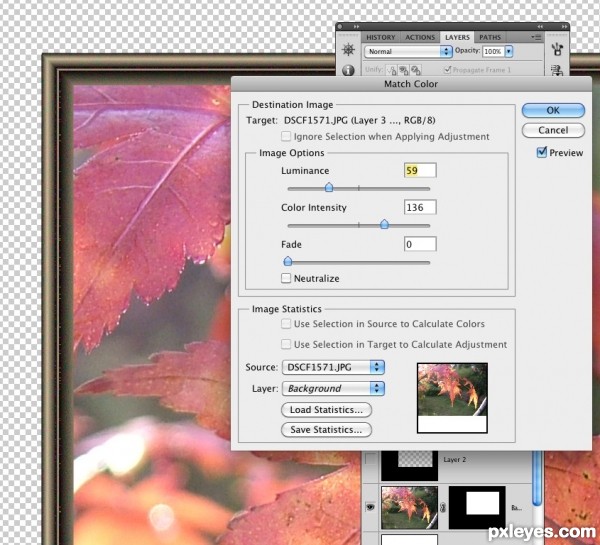Toggle visibility of the leaves layer
600x545 pixels.
(x=370, y=507)
